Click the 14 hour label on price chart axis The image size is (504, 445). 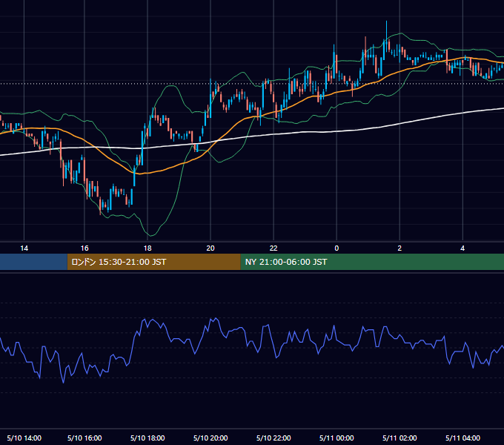[x=24, y=248]
